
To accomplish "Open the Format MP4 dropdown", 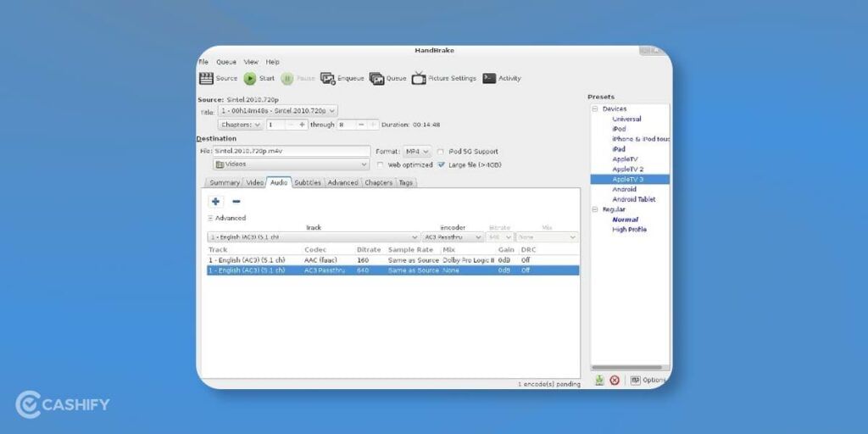I will [417, 152].
